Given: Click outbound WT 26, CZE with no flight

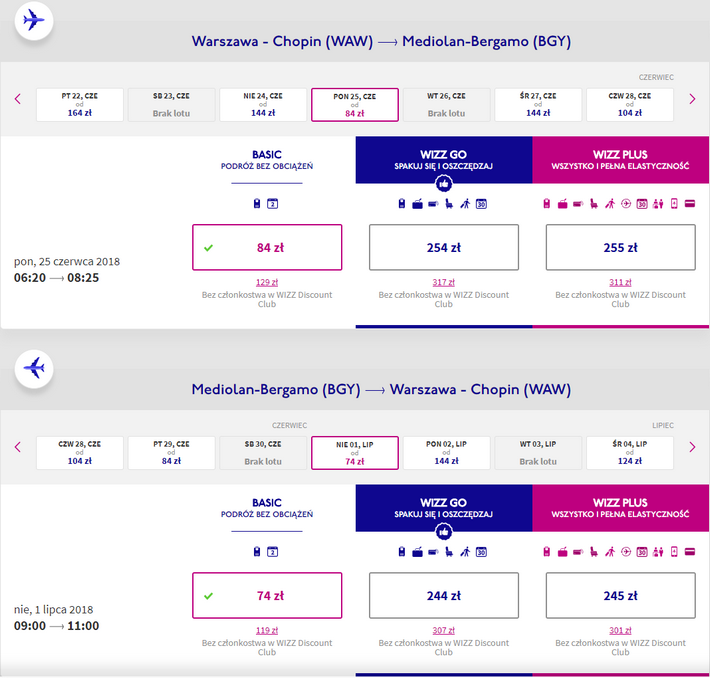Looking at the screenshot, I should click(446, 105).
